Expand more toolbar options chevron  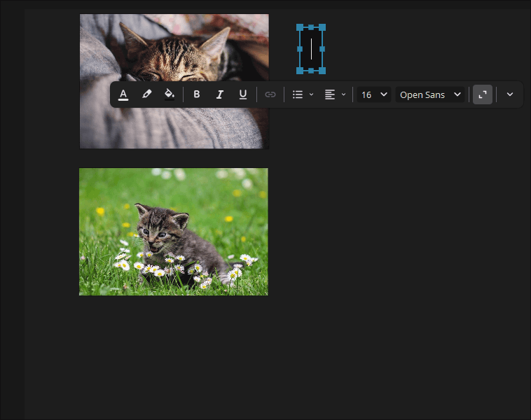(510, 94)
